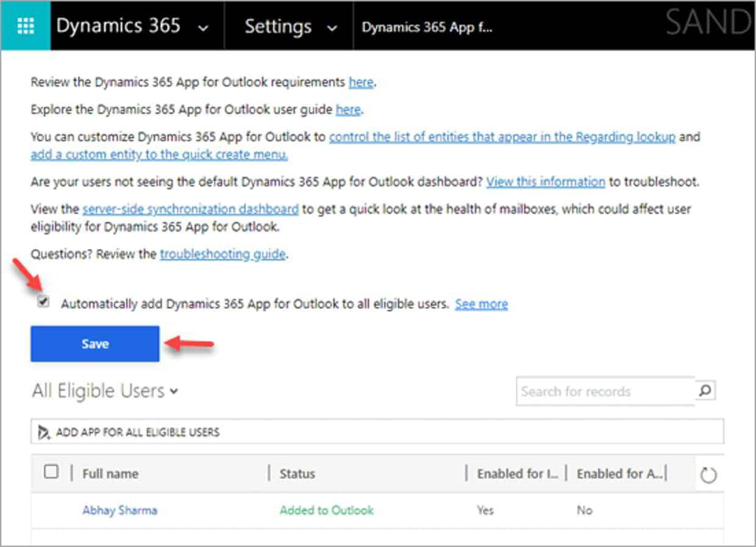756x547 pixels.
Task: Open the App for Outlook requirements link
Action: 360,82
